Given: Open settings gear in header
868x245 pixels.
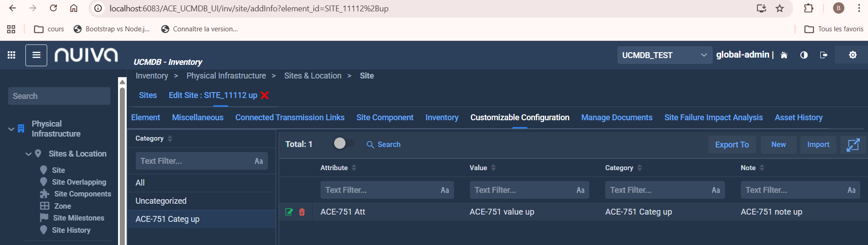Looking at the screenshot, I should tap(853, 55).
